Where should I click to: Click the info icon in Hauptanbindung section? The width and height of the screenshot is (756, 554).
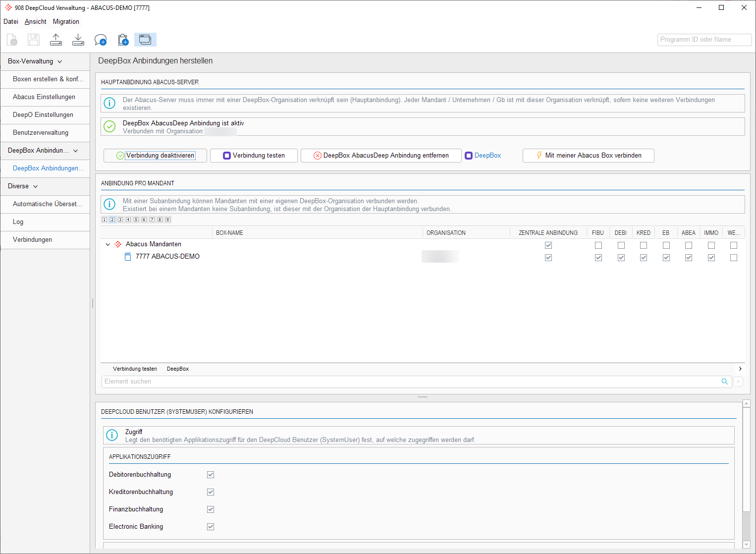(109, 104)
